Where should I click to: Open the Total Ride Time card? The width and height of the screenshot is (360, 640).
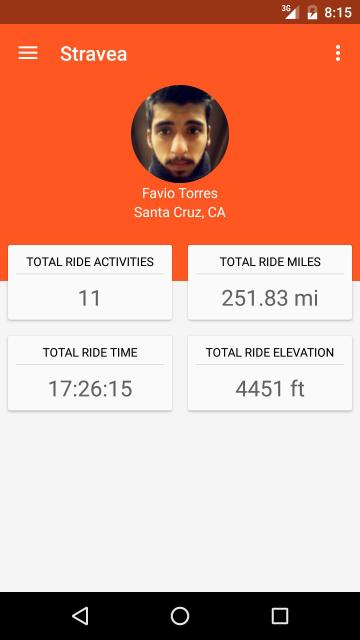(x=90, y=373)
